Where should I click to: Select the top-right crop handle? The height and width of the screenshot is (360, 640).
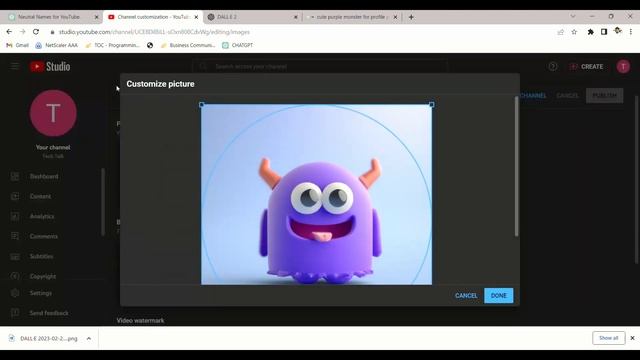point(432,105)
